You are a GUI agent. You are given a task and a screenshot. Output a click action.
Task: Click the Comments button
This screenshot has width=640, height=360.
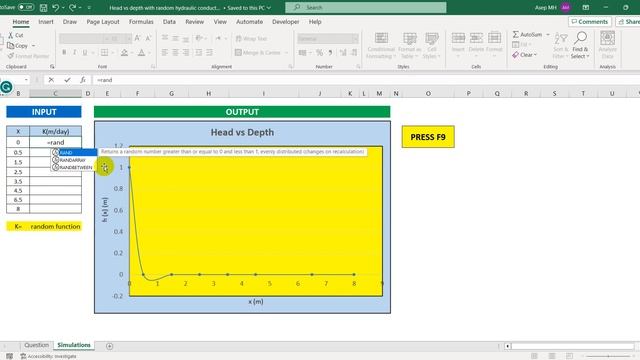(590, 22)
